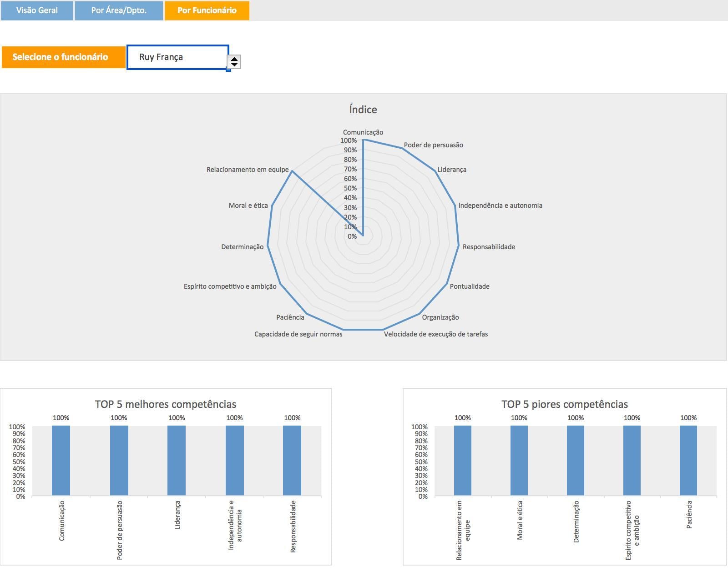Select the Por Funcionário tab
Screen dimensions: 728x582
207,10
